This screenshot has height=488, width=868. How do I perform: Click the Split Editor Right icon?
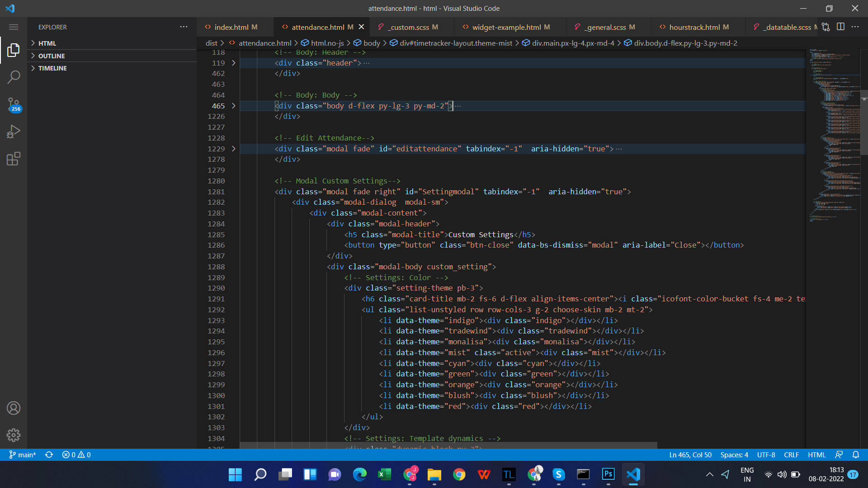click(840, 27)
